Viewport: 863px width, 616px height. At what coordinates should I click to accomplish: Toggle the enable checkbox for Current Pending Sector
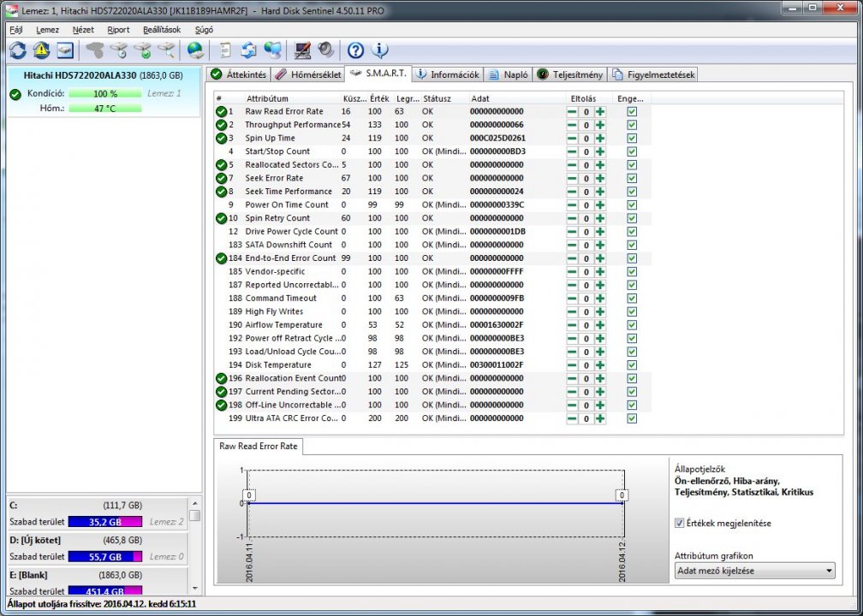coord(632,392)
